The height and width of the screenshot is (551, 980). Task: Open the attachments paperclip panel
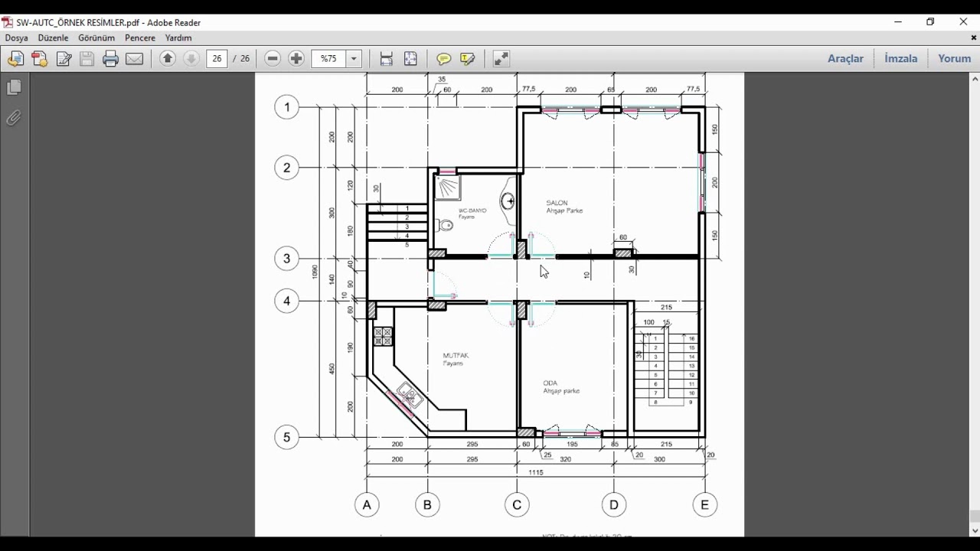click(14, 118)
